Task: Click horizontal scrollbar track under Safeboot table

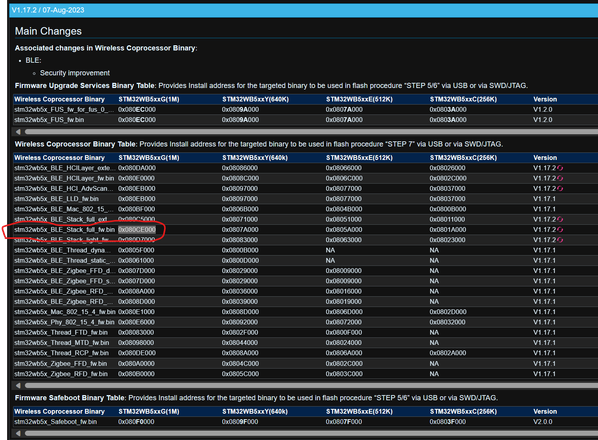Action: (x=311, y=434)
